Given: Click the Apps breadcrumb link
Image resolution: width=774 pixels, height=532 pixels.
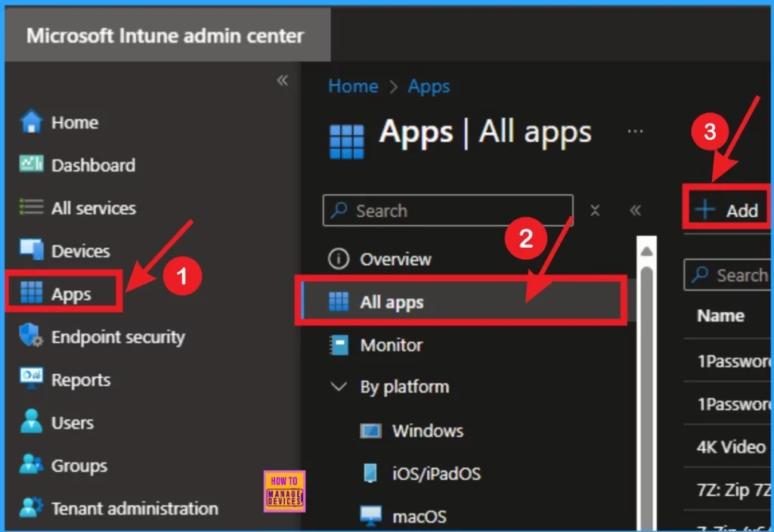Looking at the screenshot, I should point(429,87).
